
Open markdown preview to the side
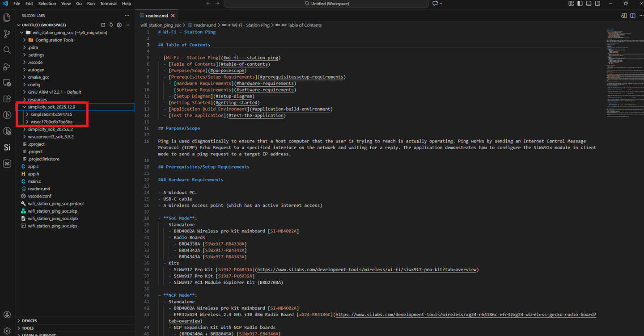(624, 16)
